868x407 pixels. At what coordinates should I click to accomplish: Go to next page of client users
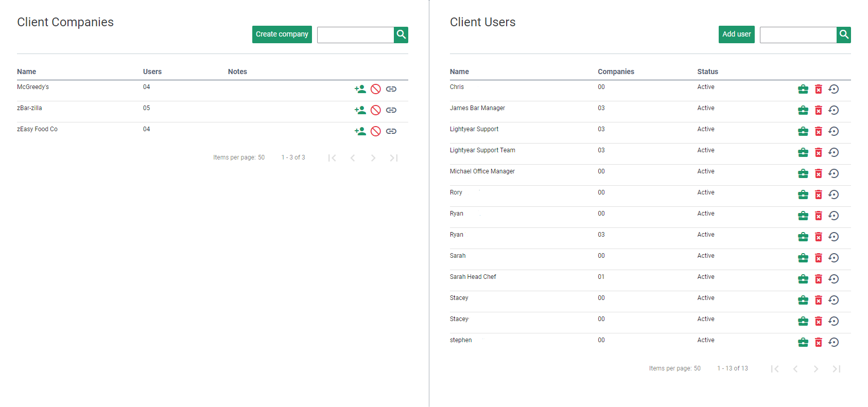816,369
